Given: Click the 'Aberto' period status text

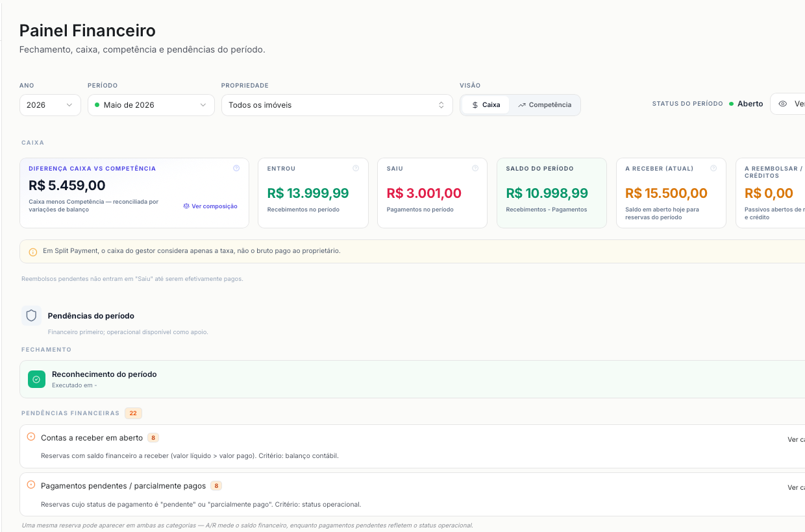Looking at the screenshot, I should click(x=750, y=104).
